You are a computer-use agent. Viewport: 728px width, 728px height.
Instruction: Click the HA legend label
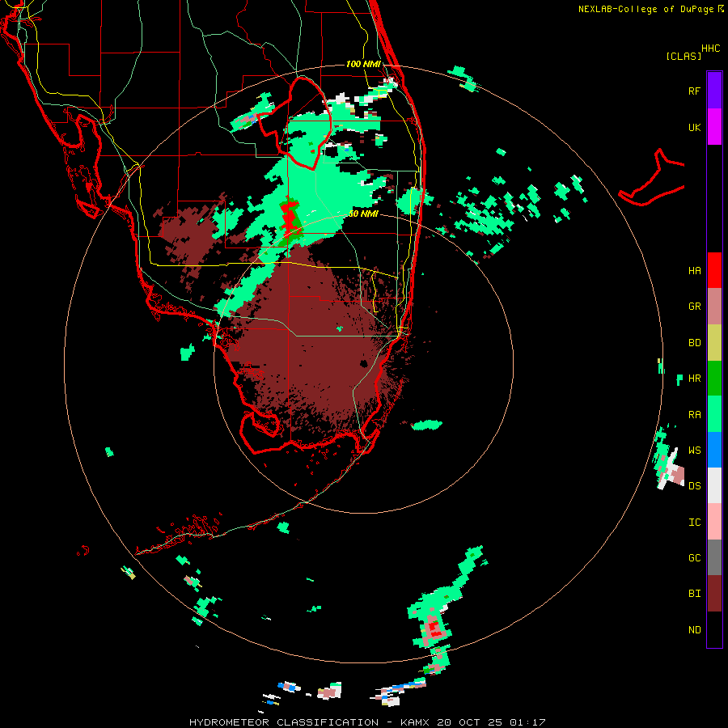(694, 271)
